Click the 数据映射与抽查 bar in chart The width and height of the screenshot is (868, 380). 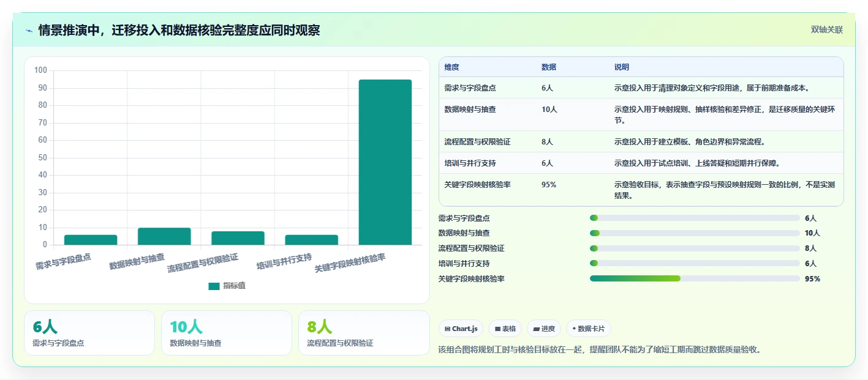point(164,236)
